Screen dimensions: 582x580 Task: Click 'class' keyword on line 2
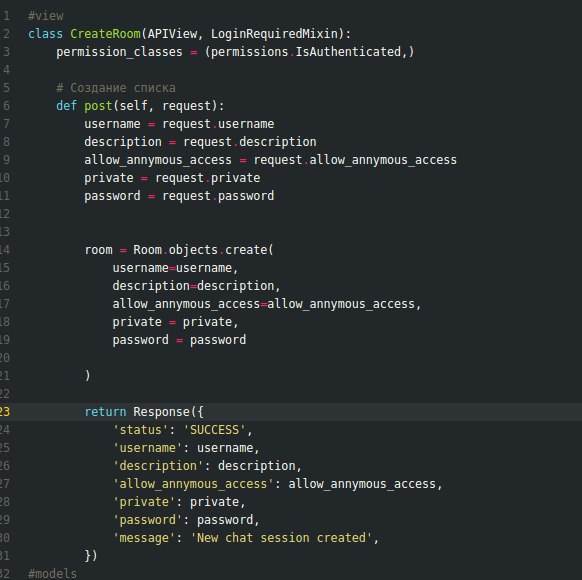coord(46,34)
